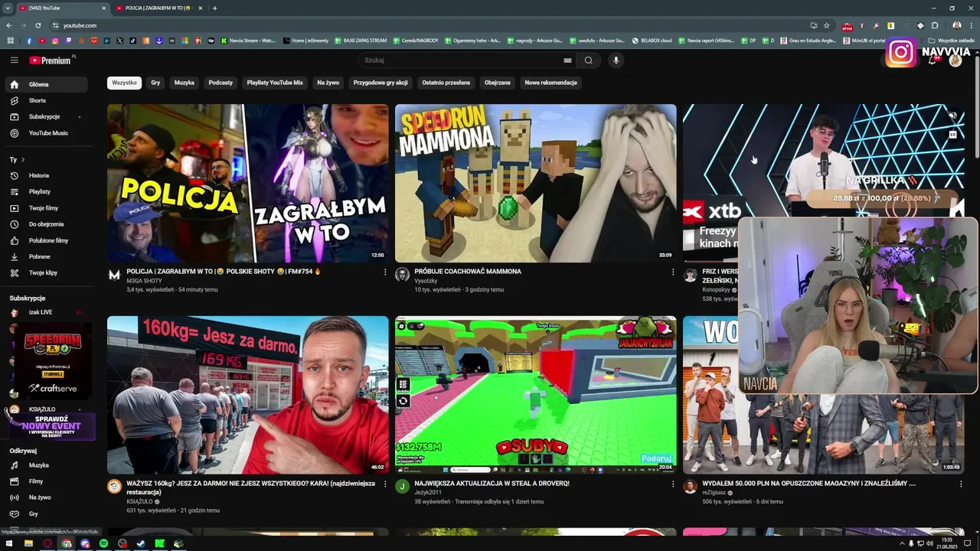Click the search magnifier button
The image size is (980, 551).
coord(588,60)
